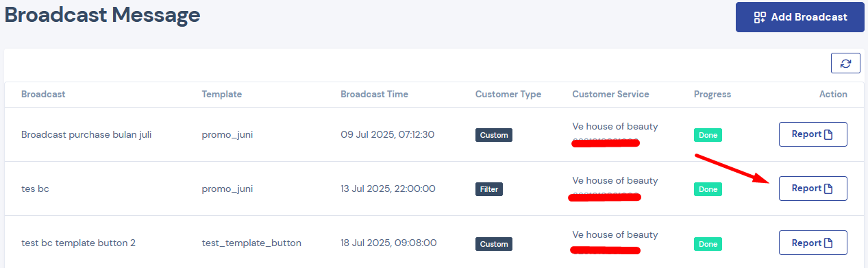Click the Add Broadcast button
The image size is (868, 268).
pos(799,17)
